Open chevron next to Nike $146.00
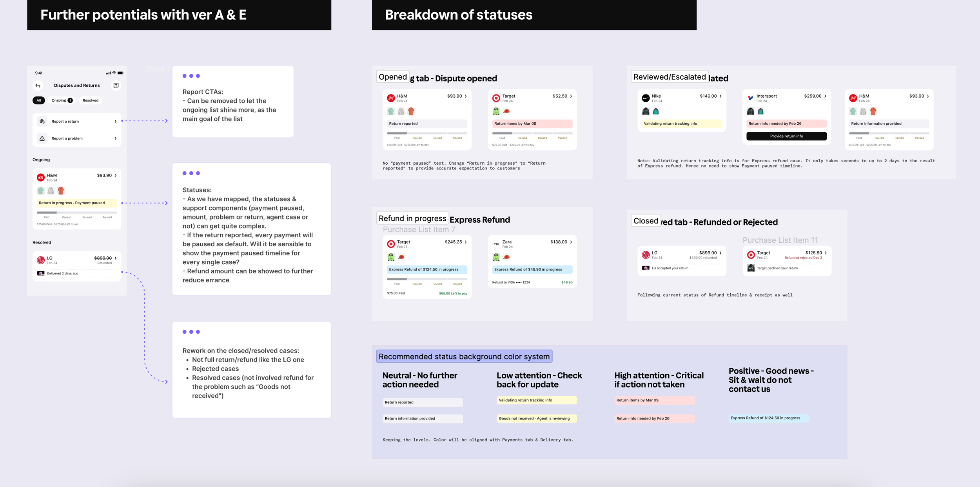This screenshot has height=487, width=980. [x=720, y=96]
